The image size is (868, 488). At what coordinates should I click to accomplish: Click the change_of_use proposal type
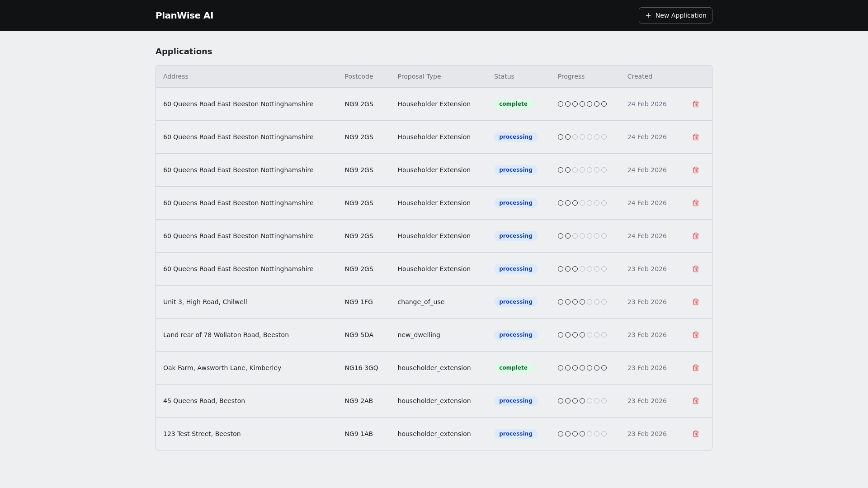[421, 302]
